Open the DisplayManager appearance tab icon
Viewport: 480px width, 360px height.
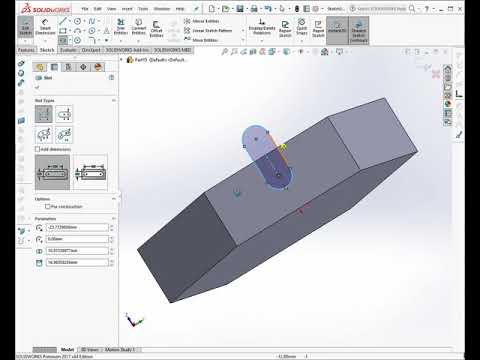(98, 67)
